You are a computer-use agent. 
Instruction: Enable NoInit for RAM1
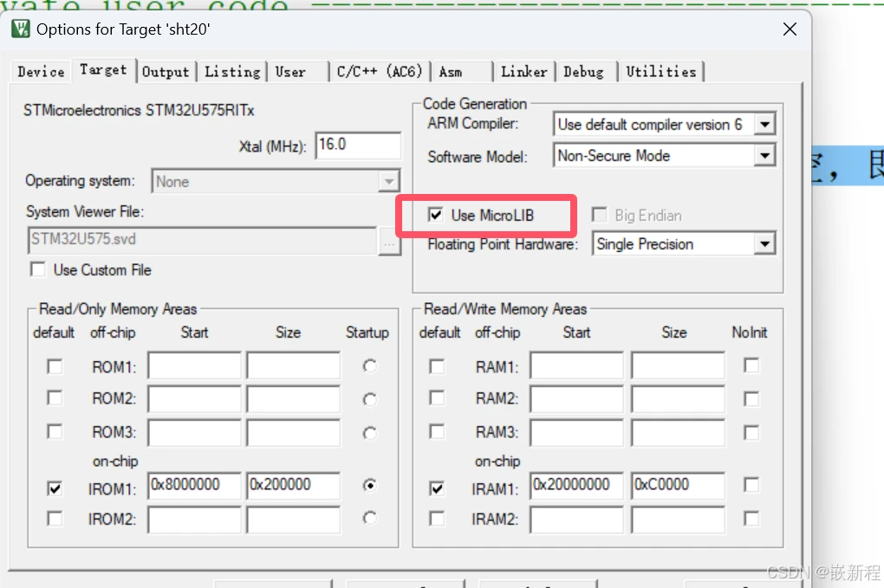click(751, 365)
